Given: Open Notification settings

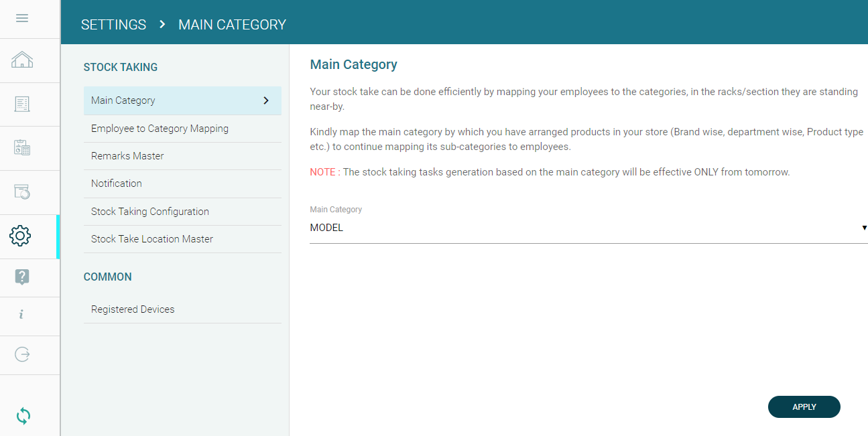Looking at the screenshot, I should point(117,184).
